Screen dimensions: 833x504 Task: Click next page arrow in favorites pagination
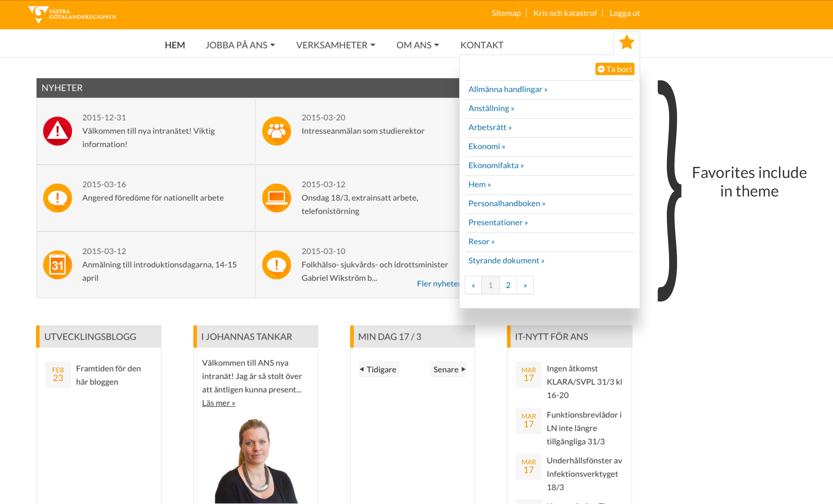tap(525, 285)
